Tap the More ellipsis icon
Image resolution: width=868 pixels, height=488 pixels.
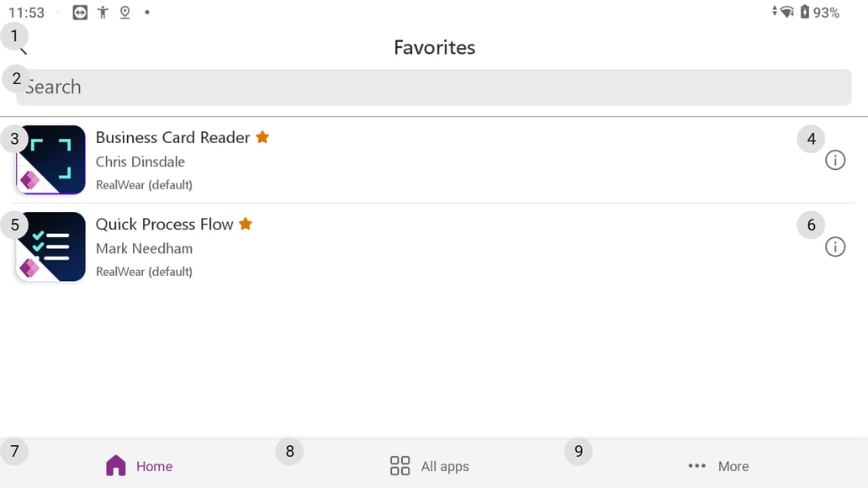697,465
